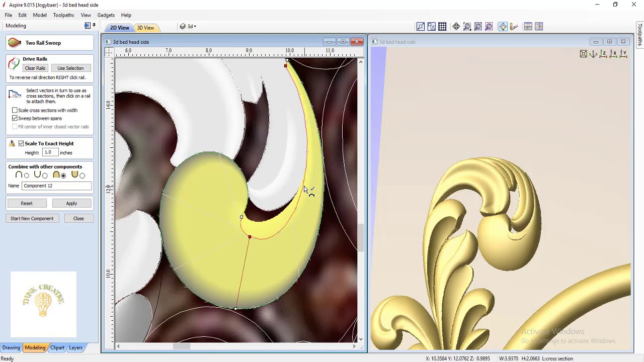Image resolution: width=644 pixels, height=362 pixels.
Task: Maximize the 2D view child window
Action: tap(343, 42)
